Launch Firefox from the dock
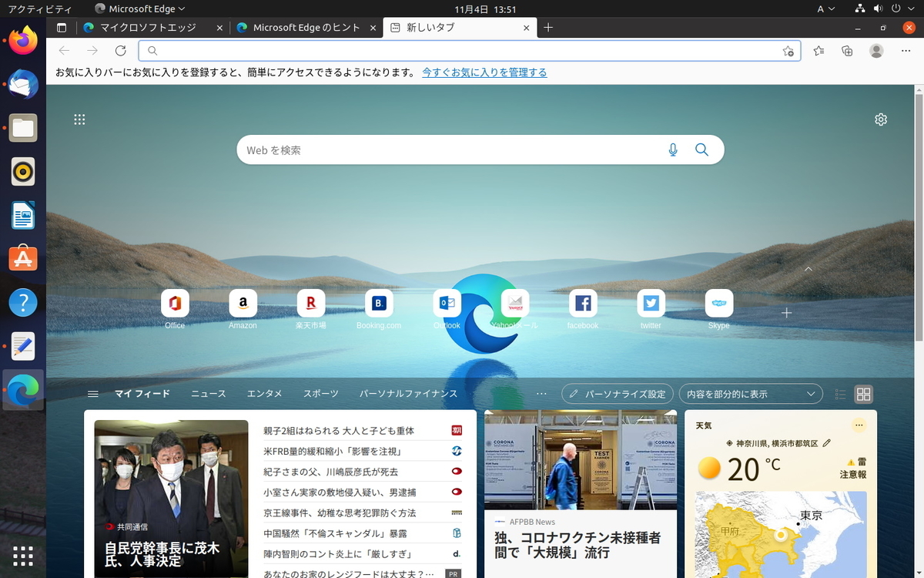The width and height of the screenshot is (924, 578). click(23, 41)
